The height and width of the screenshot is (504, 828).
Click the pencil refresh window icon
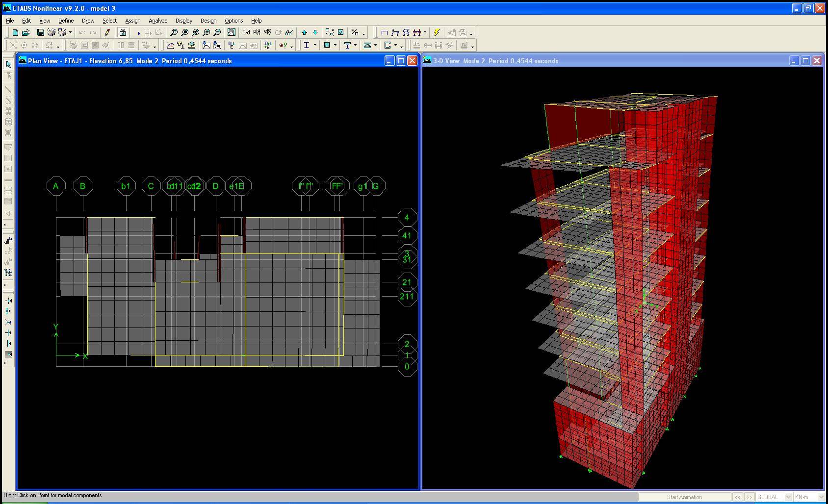(107, 33)
